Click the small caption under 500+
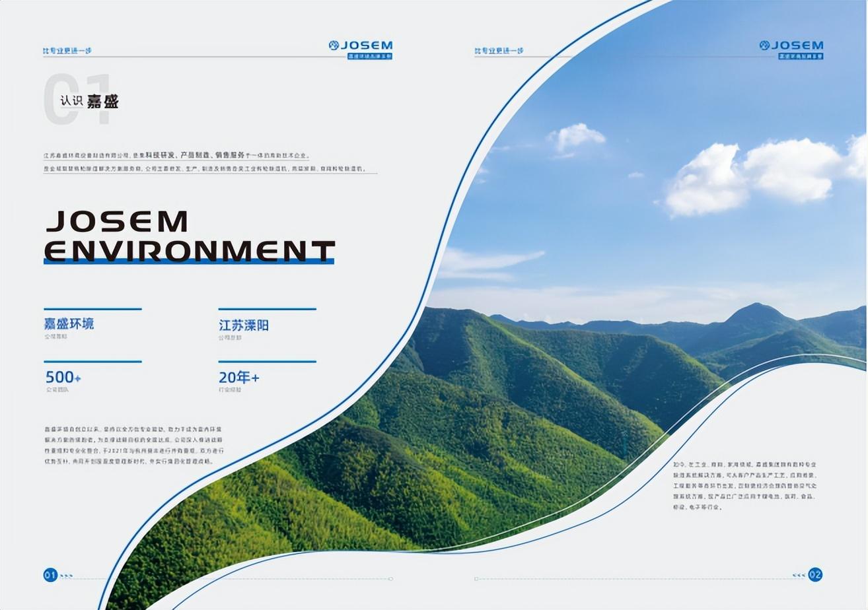Viewport: 868px width, 610px height. click(x=57, y=390)
